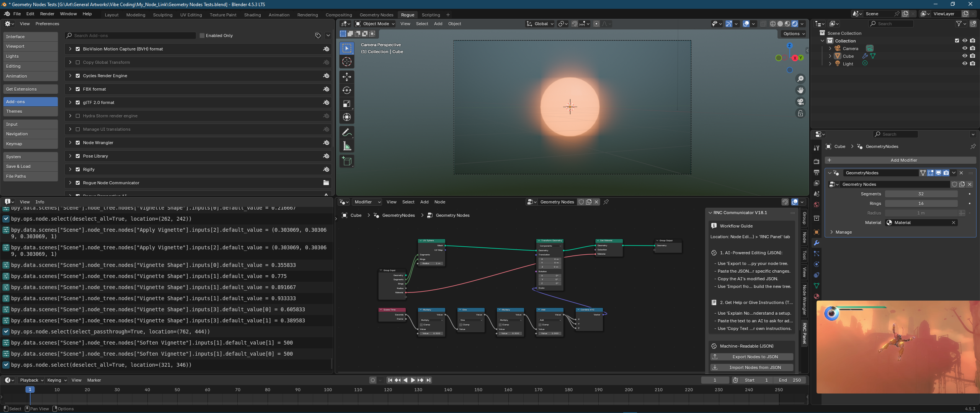Expand the Rigify add-on details

pyautogui.click(x=70, y=169)
